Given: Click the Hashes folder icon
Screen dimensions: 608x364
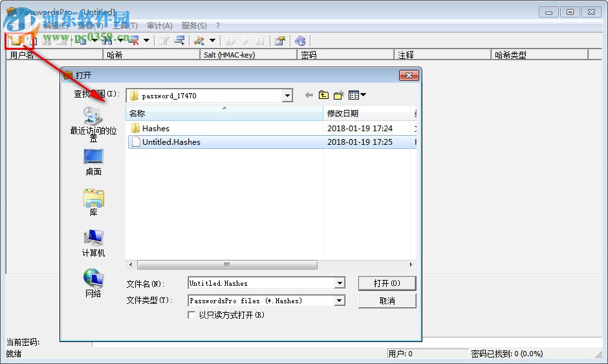Looking at the screenshot, I should 135,128.
